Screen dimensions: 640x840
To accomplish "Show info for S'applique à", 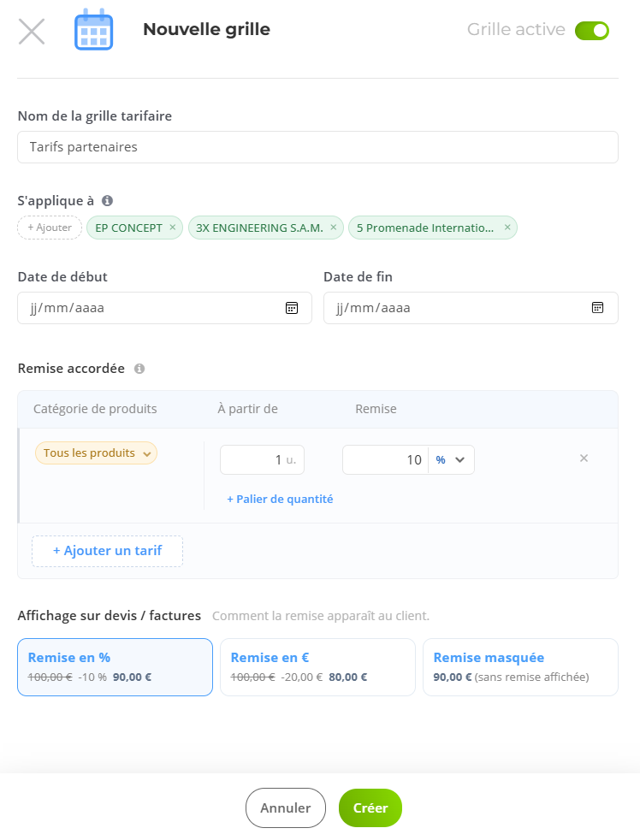I will [x=107, y=200].
